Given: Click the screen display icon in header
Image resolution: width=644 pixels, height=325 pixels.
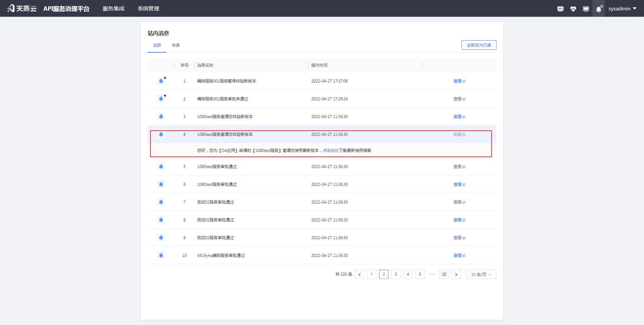Looking at the screenshot, I should point(586,9).
